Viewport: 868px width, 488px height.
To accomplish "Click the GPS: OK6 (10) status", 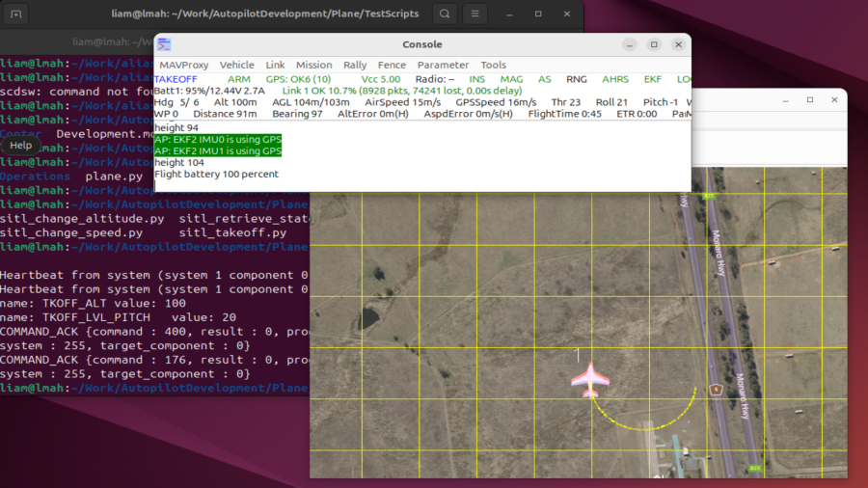I will tap(298, 79).
